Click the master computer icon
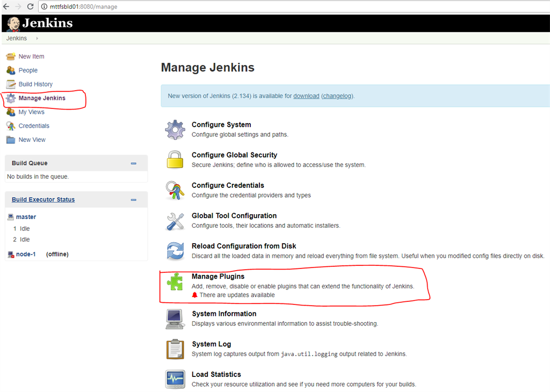Image resolution: width=550 pixels, height=392 pixels. (11, 217)
